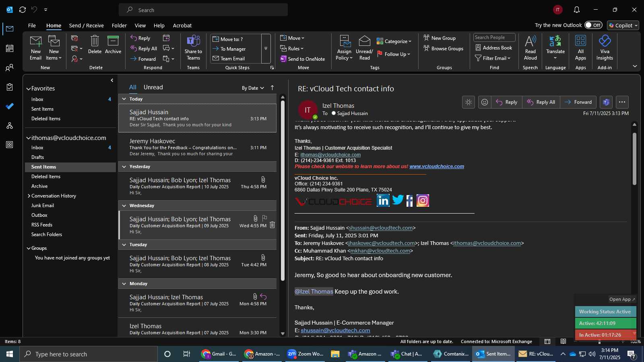
Task: Expand the Conversation History folder
Action: pos(29,196)
